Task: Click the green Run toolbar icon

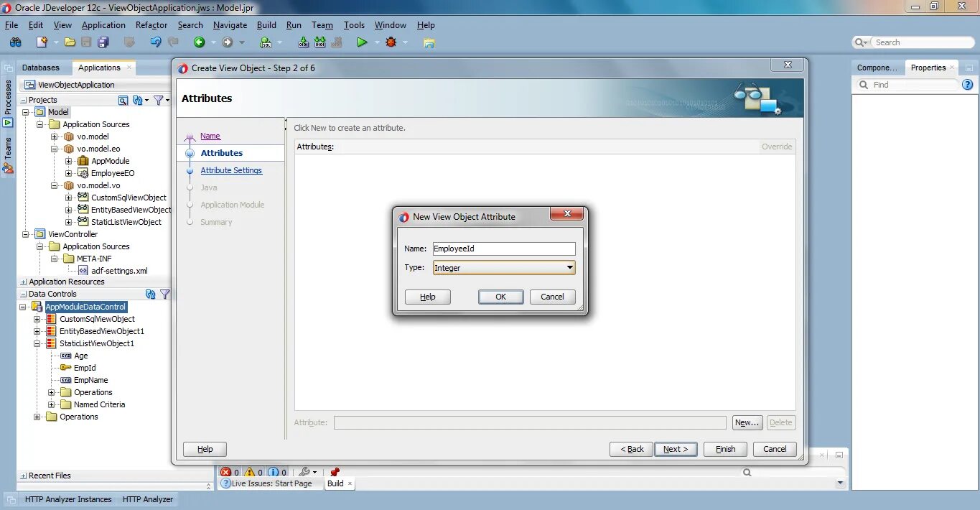Action: click(362, 42)
